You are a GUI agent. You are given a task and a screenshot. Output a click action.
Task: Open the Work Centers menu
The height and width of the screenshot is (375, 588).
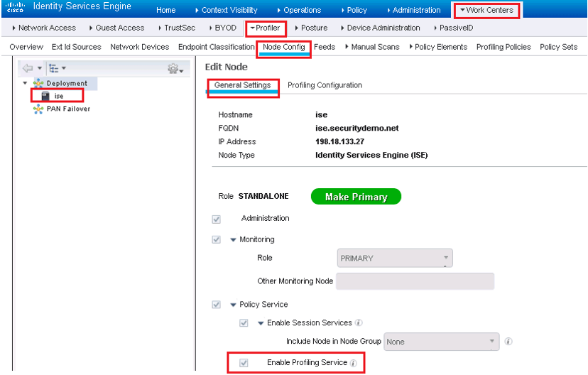(x=486, y=11)
